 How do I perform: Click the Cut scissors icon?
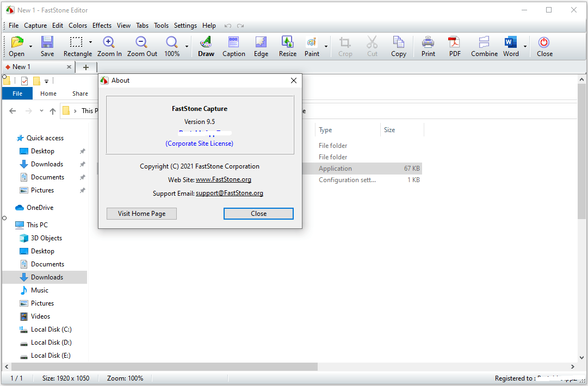pyautogui.click(x=372, y=46)
